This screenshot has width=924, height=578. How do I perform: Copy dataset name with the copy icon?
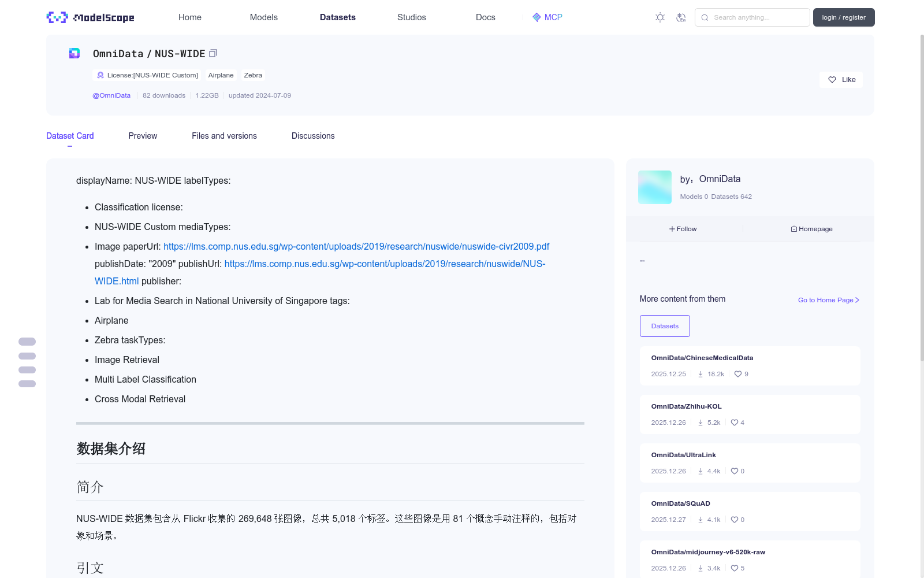[x=213, y=53]
